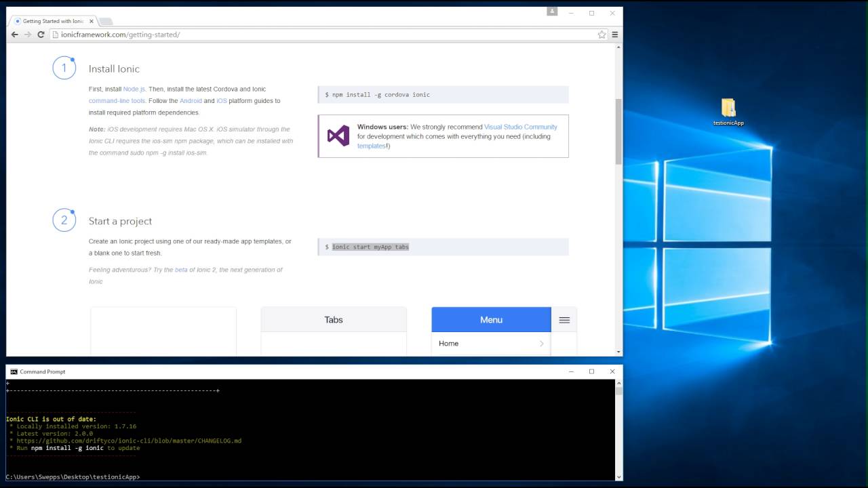Click the hamburger icon in Menu template
Screen dimensions: 868x488
564,320
